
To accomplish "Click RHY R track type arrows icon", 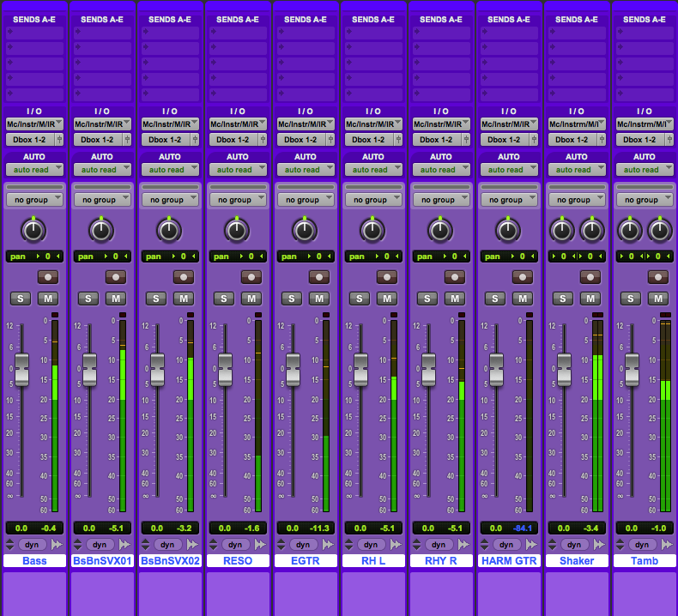I will tap(417, 544).
